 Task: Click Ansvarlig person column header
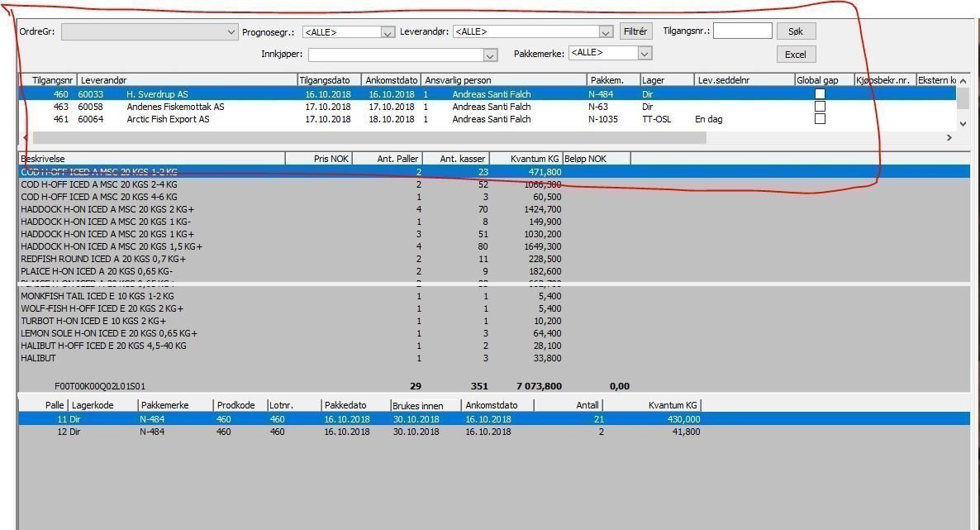pos(504,80)
